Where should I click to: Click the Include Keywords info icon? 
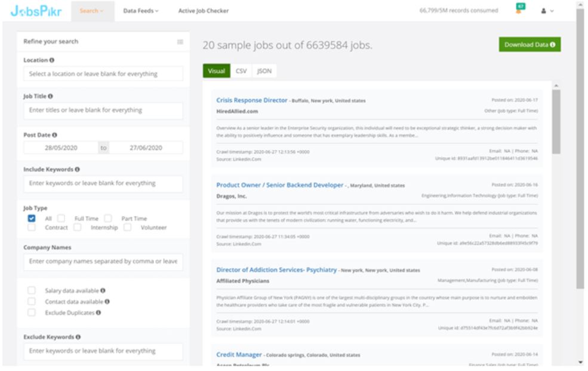(x=78, y=169)
